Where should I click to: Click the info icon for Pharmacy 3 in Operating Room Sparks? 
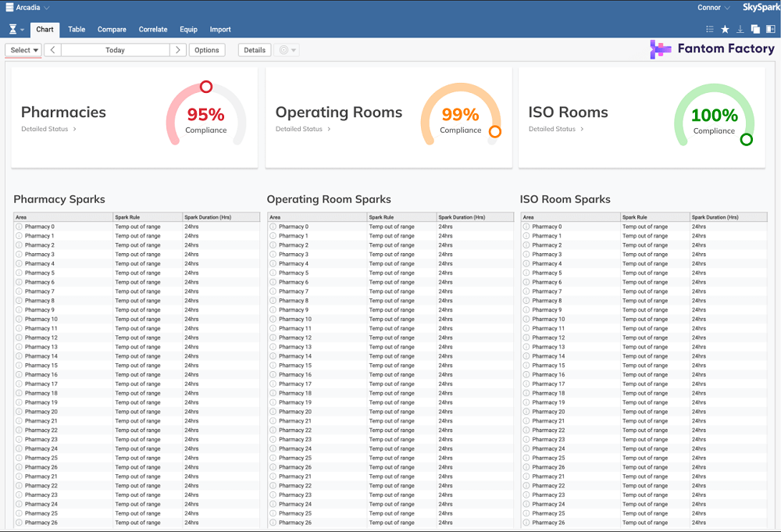click(273, 255)
